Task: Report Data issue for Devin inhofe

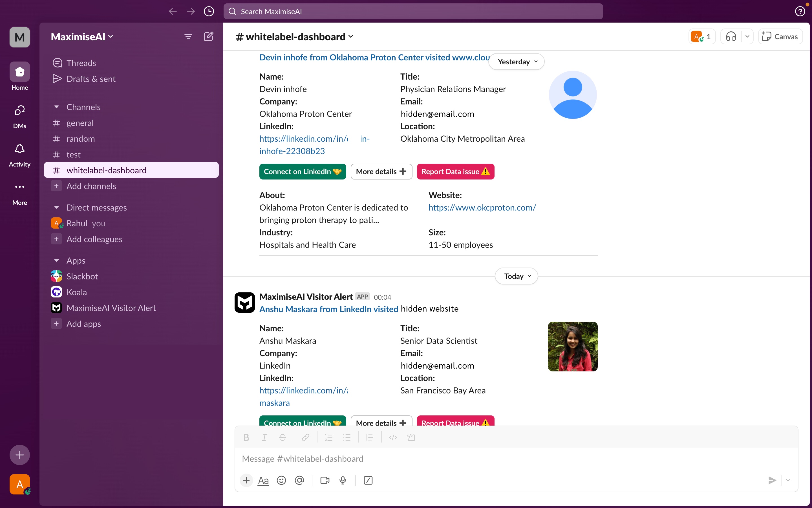Action: pos(455,171)
